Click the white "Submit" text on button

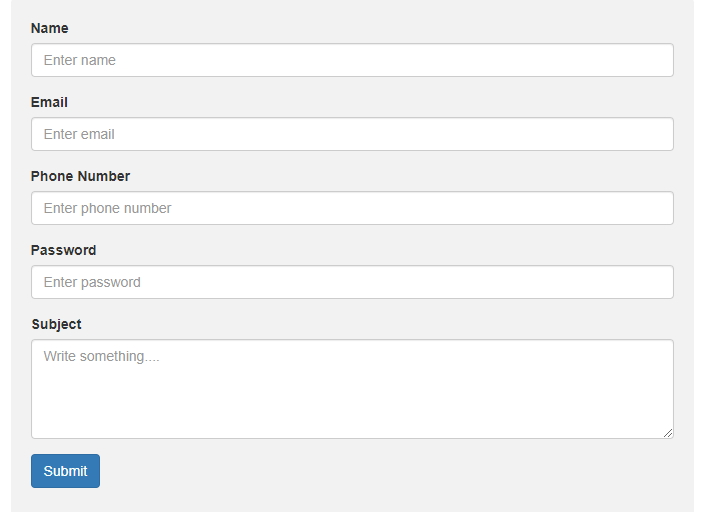coord(65,471)
